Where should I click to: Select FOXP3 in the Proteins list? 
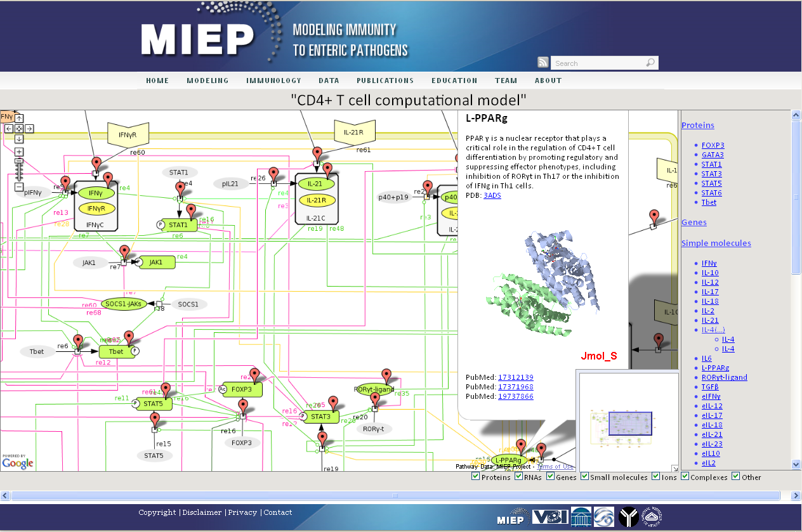click(x=713, y=145)
